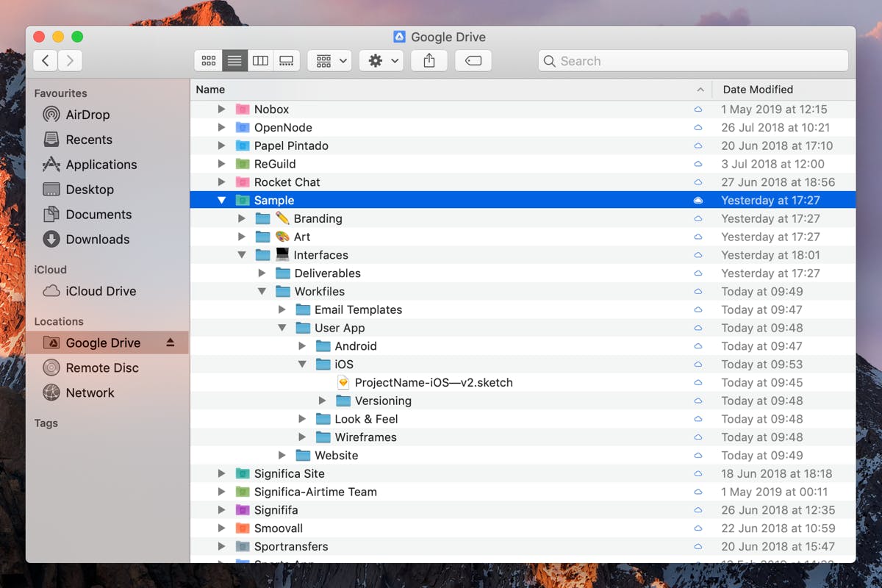Open Applications in the sidebar
Viewport: 882px width, 588px height.
coord(101,165)
